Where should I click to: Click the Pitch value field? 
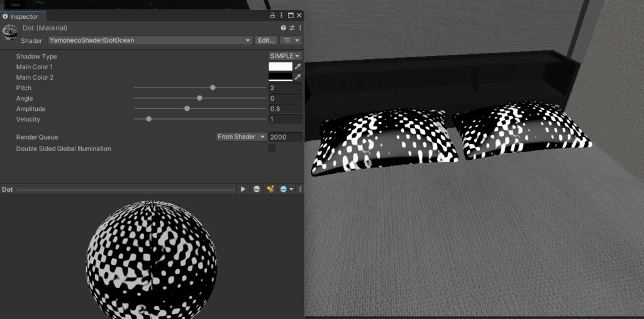click(286, 88)
